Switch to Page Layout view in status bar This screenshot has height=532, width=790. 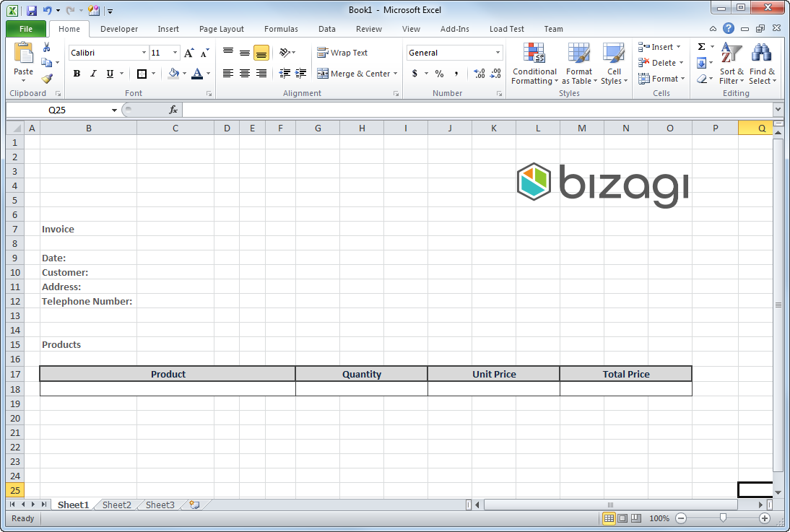tap(622, 518)
